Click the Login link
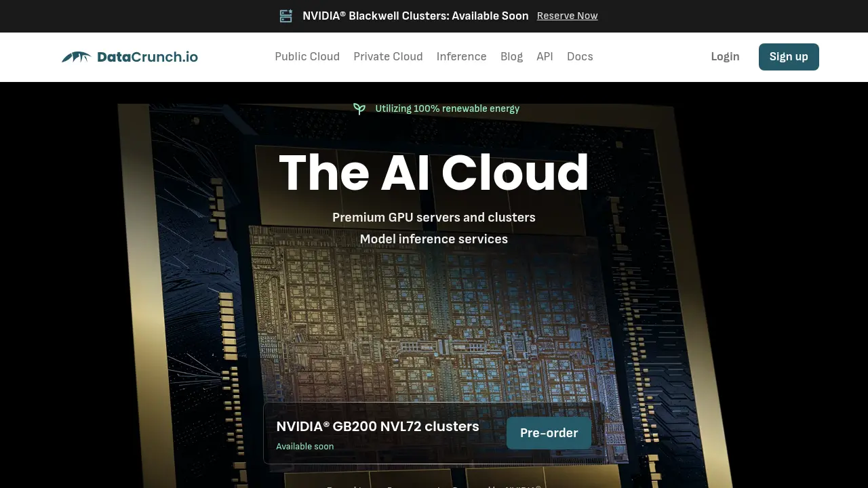The width and height of the screenshot is (868, 488). [725, 56]
